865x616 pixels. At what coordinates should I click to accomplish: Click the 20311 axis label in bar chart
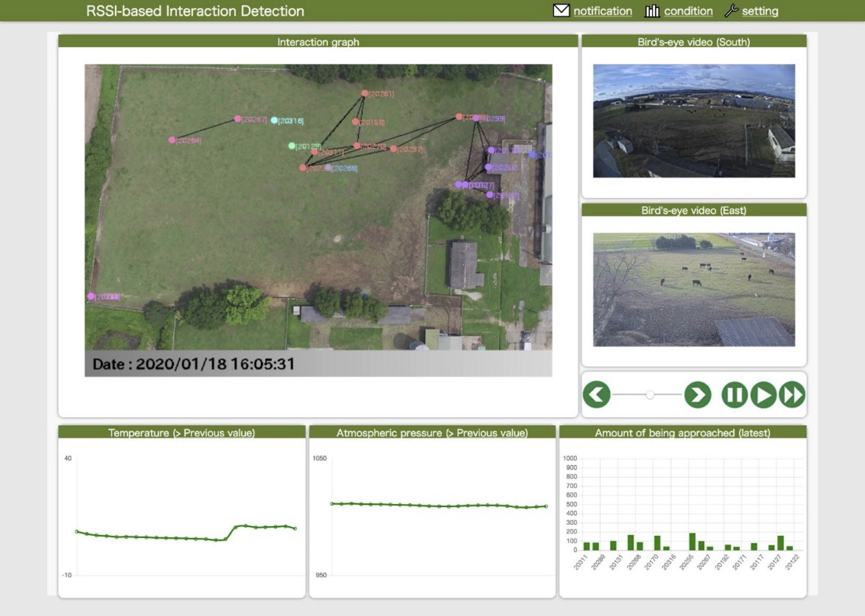click(581, 562)
